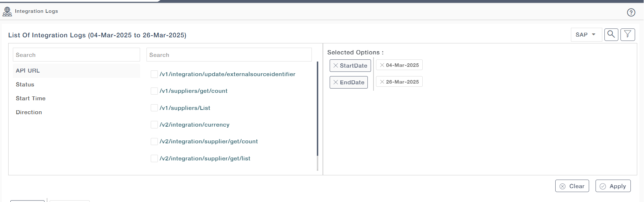
Task: Enable the /v1/integration/update/externalsourceidentifier checkbox
Action: coord(154,74)
